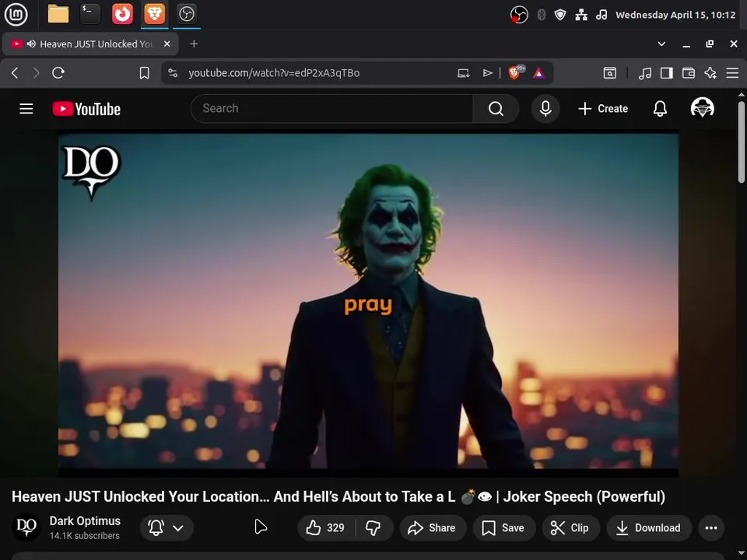Viewport: 747px width, 560px height.
Task: Open the Files folder launcher
Action: pyautogui.click(x=58, y=14)
